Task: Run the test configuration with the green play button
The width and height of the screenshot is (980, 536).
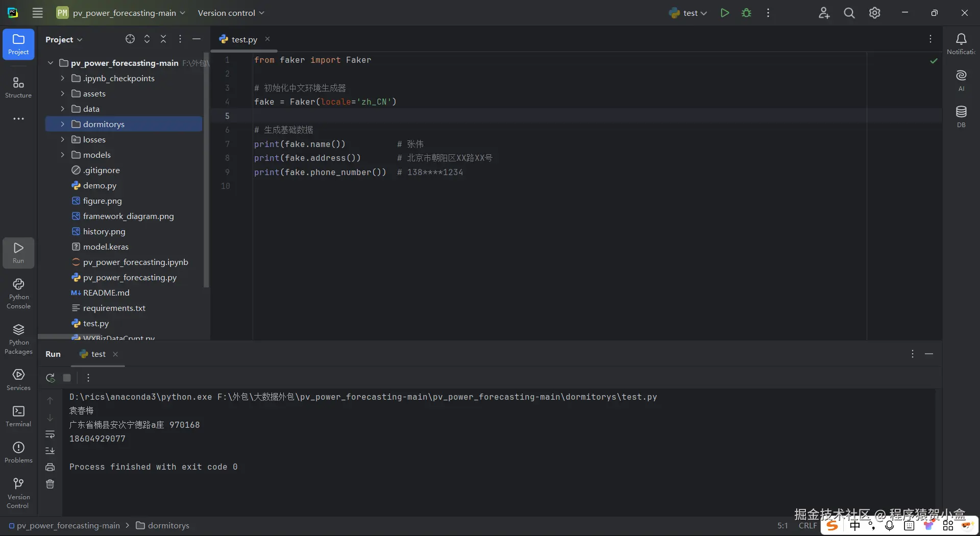Action: coord(724,13)
